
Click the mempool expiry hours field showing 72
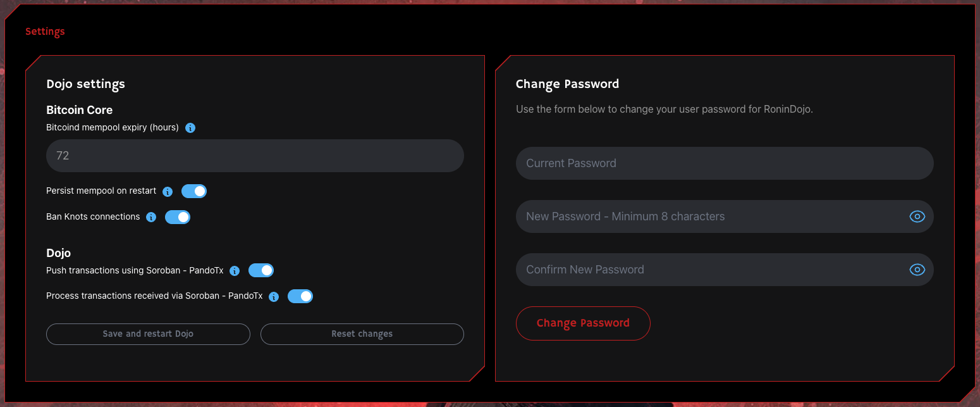(x=255, y=156)
